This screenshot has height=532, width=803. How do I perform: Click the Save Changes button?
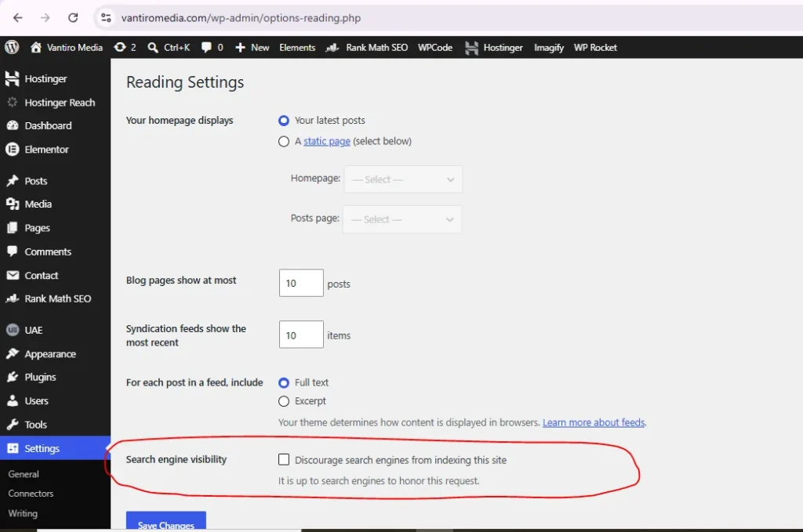point(166,521)
